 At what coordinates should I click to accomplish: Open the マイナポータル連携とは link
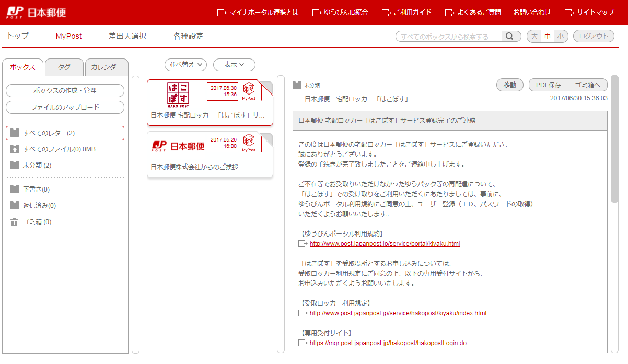tap(258, 12)
